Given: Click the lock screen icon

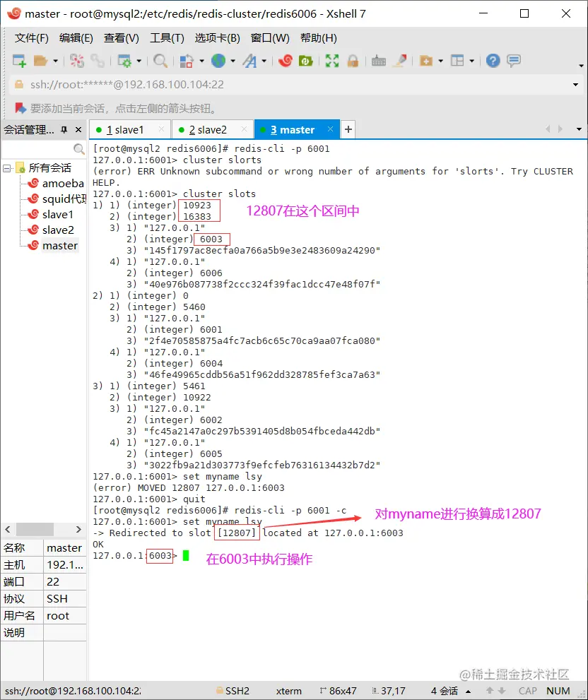Looking at the screenshot, I should [353, 61].
